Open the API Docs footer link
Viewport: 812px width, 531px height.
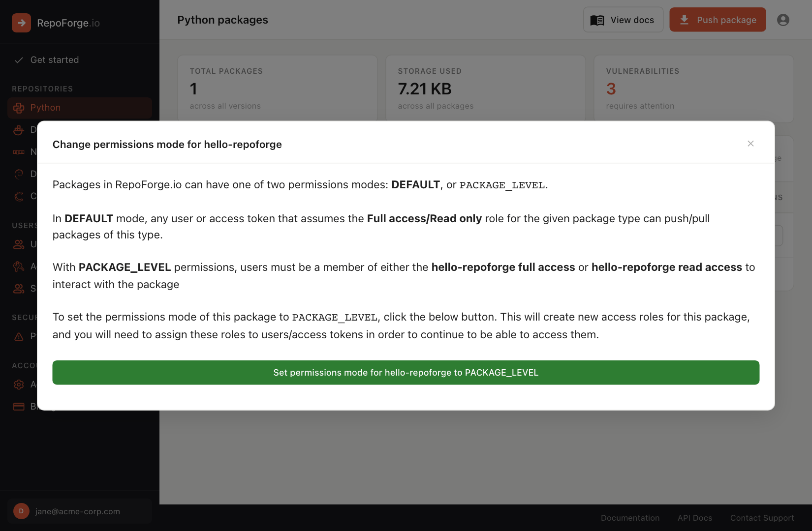click(x=695, y=518)
